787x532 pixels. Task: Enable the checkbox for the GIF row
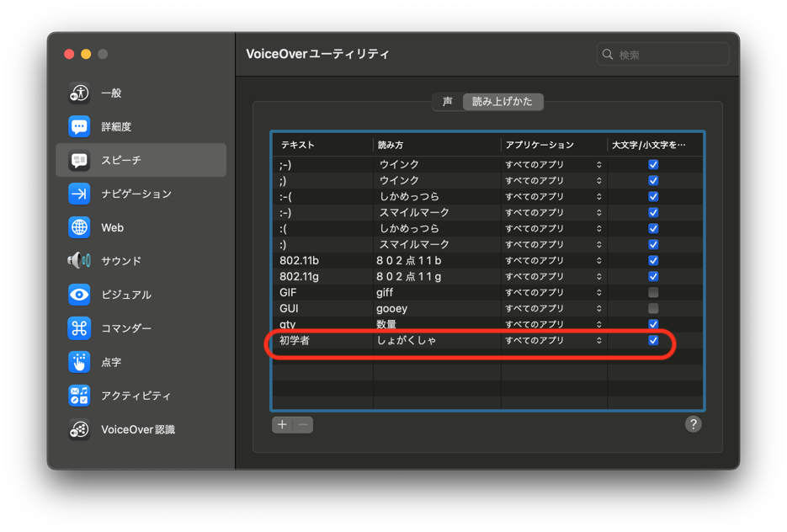[x=653, y=292]
